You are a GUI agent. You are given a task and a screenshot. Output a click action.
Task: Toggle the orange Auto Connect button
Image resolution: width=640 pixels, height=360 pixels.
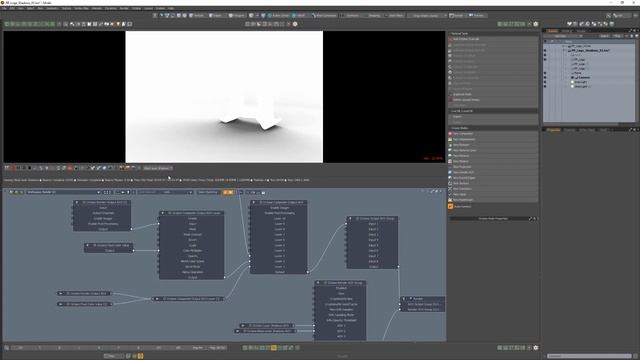tap(451, 207)
